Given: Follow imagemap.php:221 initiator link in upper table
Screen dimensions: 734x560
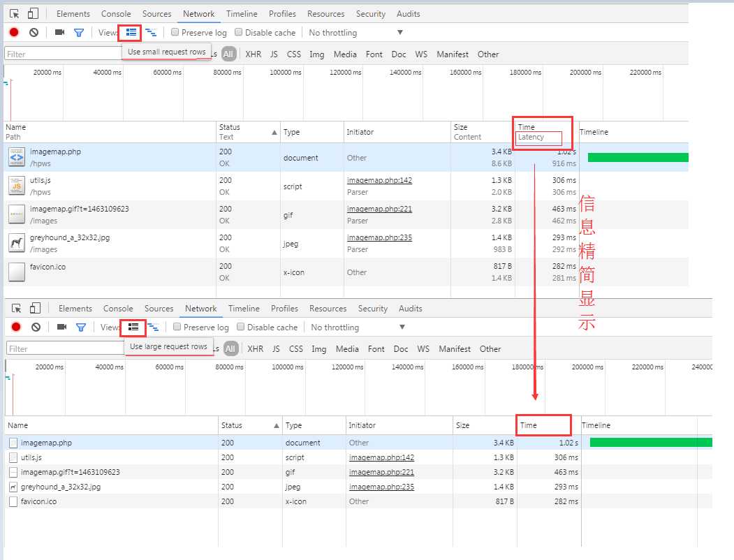Looking at the screenshot, I should pos(380,209).
